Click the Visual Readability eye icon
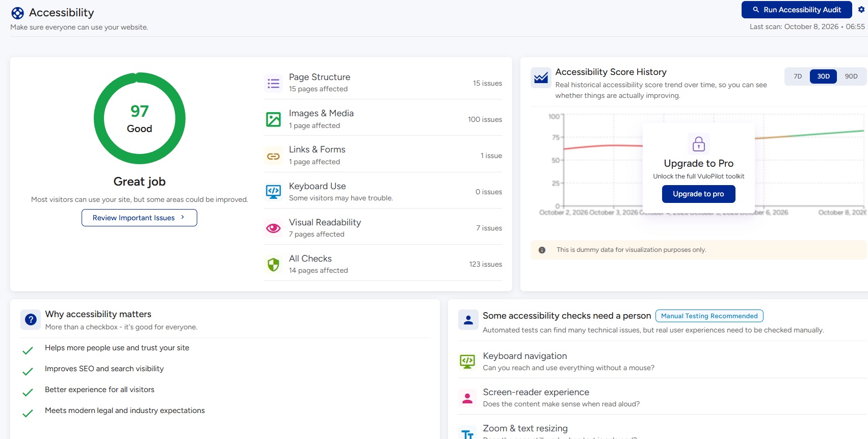868x439 pixels. tap(274, 228)
